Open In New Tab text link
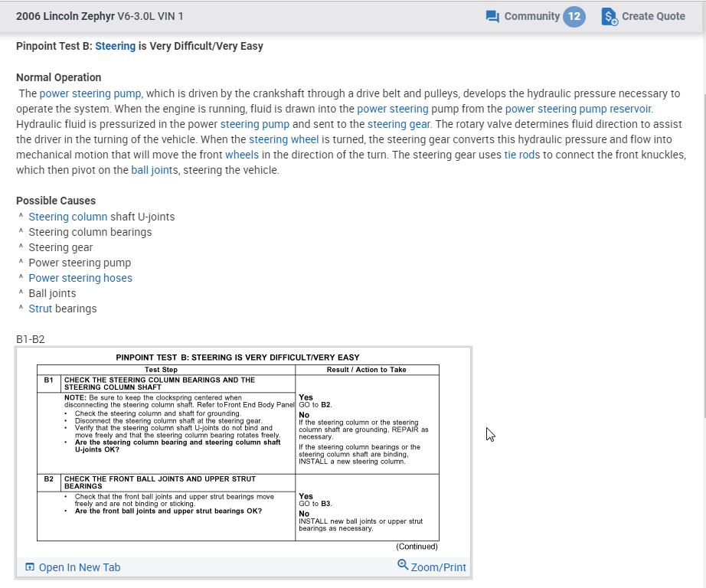This screenshot has width=706, height=588. tap(80, 567)
